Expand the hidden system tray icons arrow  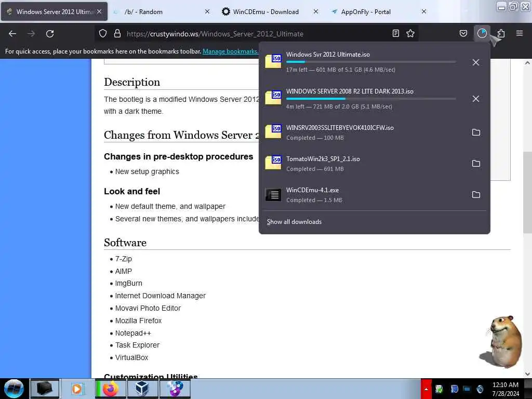[426, 389]
